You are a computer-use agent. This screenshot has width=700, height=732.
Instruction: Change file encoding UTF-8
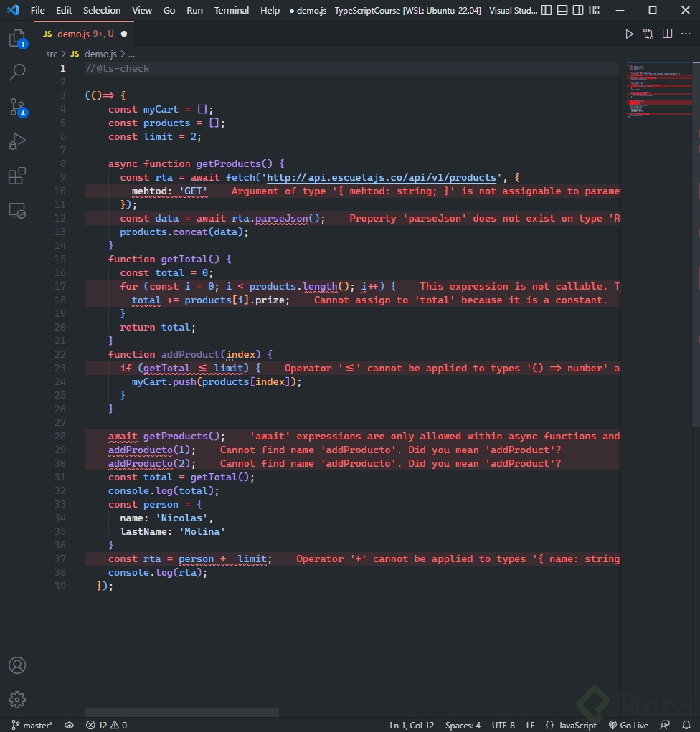click(x=503, y=725)
